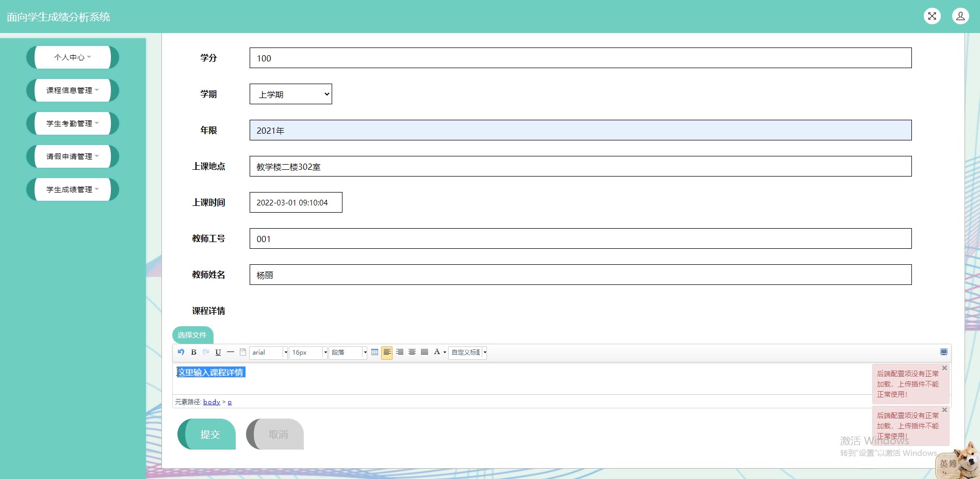Click the font color A icon
Screen dimensions: 980x479
(437, 352)
